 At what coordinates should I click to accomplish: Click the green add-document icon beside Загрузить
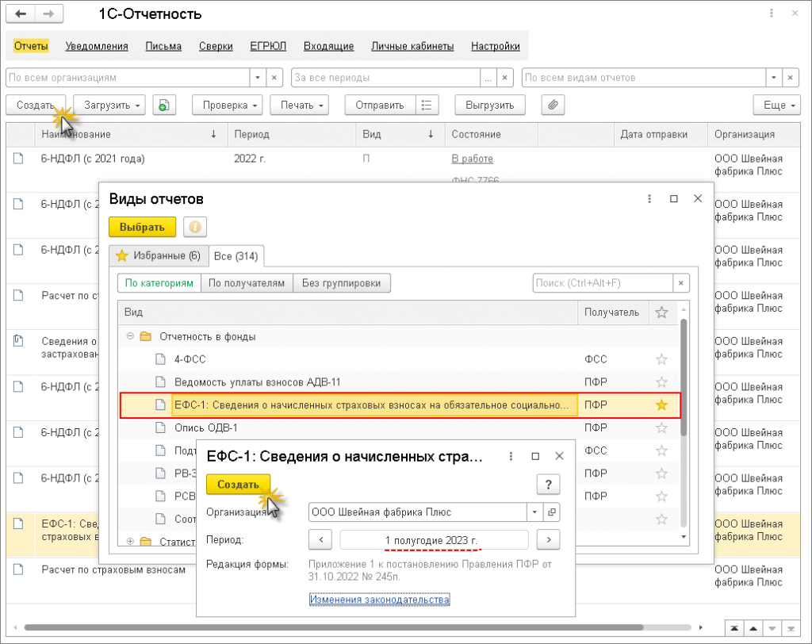(163, 105)
